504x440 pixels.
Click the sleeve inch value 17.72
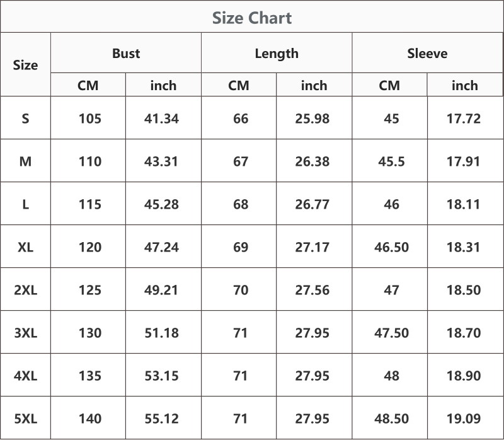coord(464,119)
